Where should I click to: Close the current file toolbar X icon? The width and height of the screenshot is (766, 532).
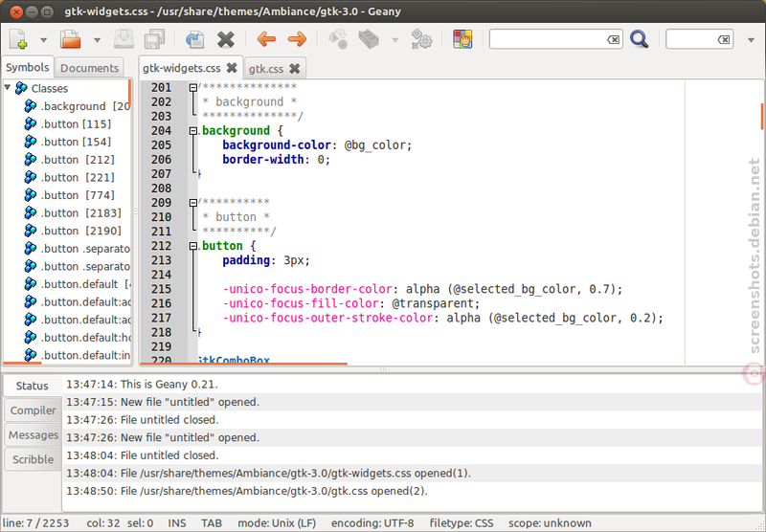[225, 39]
